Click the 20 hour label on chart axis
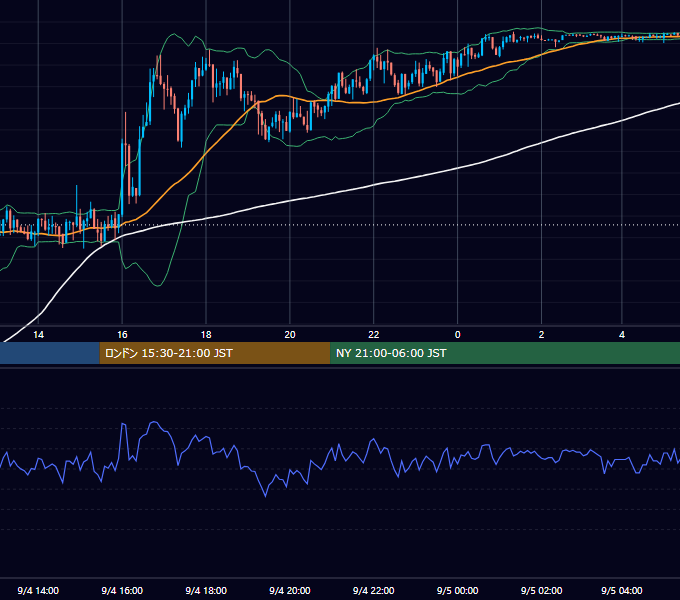Viewport: 680px width, 600px height. (290, 335)
